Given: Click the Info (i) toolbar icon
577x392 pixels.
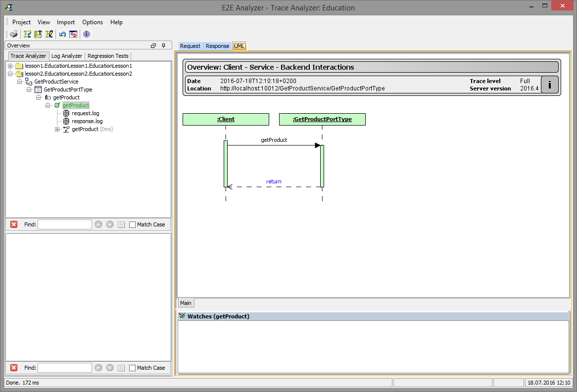Looking at the screenshot, I should pos(86,34).
